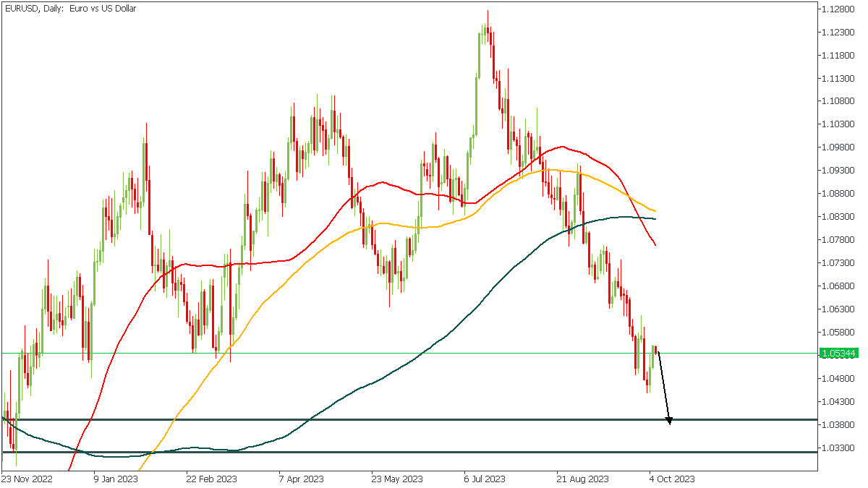The image size is (868, 488).
Task: Click the 1.08300 price axis label
Action: 839,217
